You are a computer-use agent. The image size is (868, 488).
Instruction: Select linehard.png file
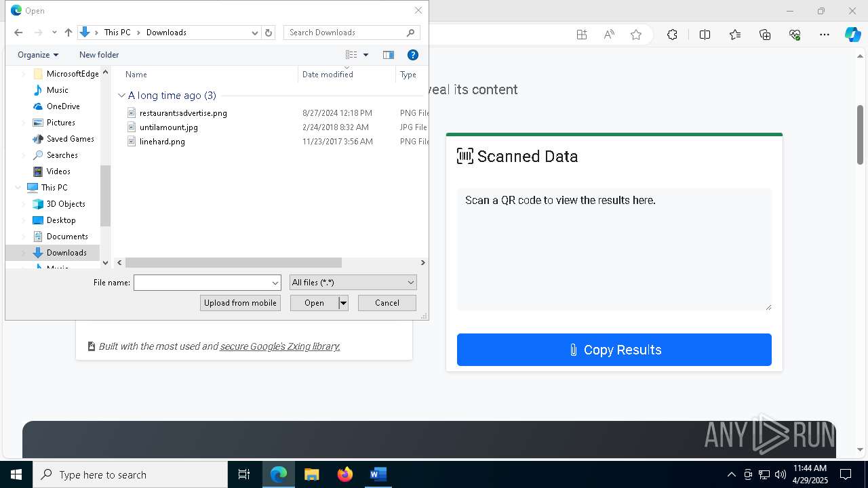(162, 142)
